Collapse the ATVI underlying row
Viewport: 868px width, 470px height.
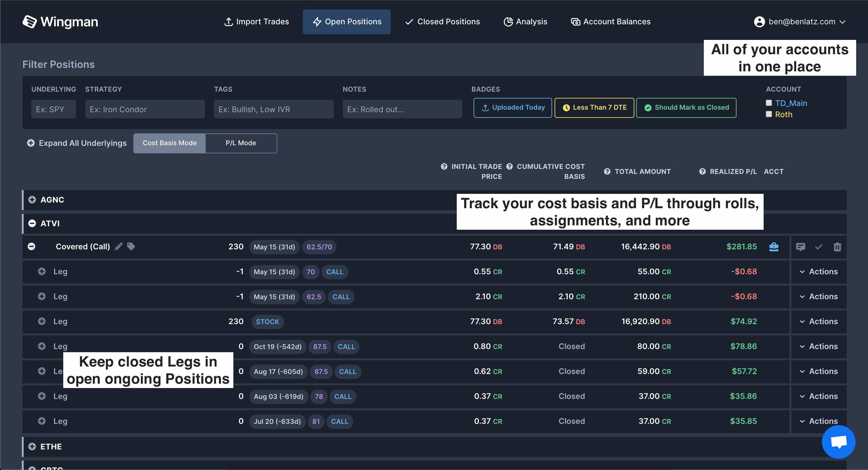[x=32, y=223]
